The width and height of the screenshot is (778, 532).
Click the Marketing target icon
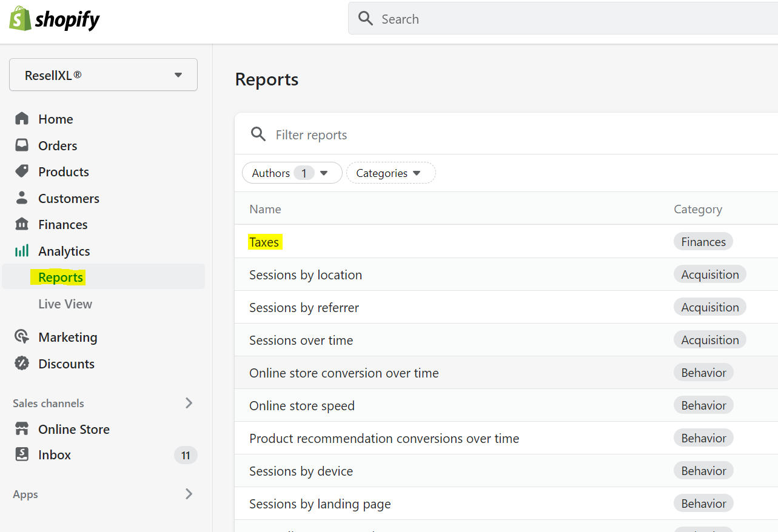(x=22, y=337)
